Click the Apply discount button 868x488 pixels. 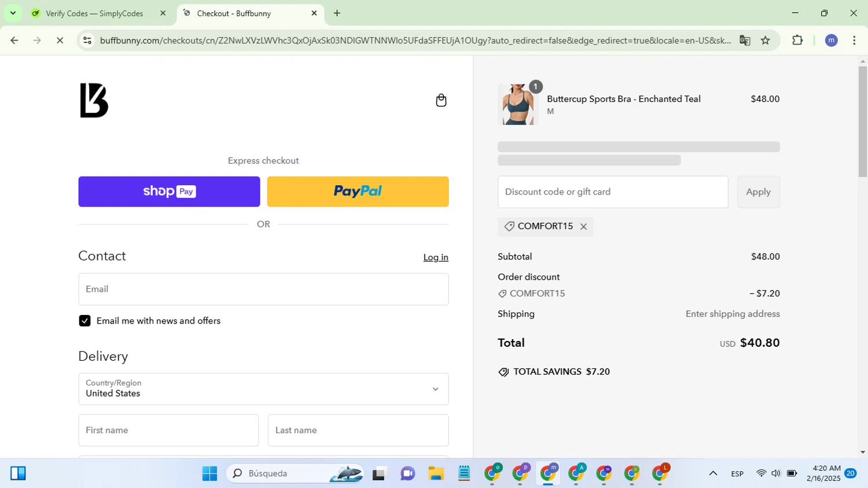(x=758, y=192)
